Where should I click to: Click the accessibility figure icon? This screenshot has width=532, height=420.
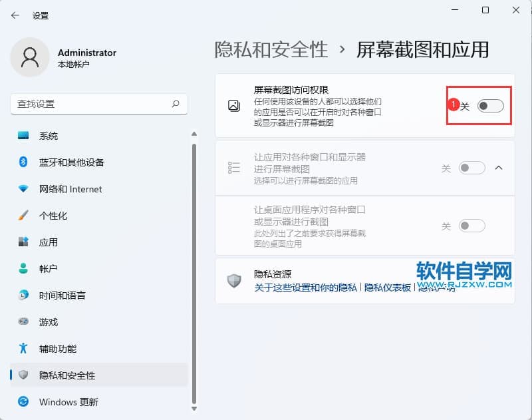(24, 349)
